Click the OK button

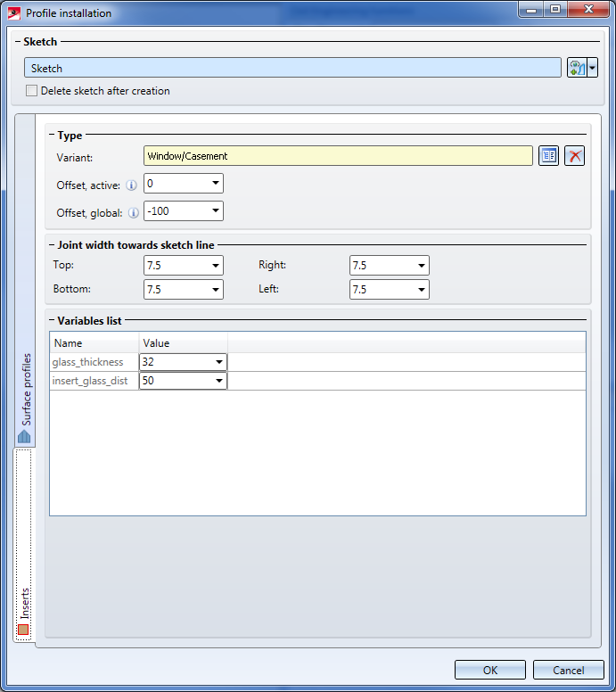tap(490, 670)
